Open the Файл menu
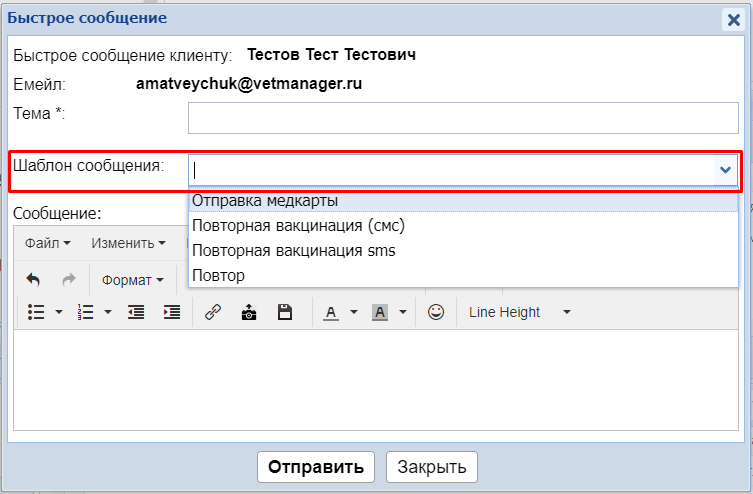The width and height of the screenshot is (753, 494). pyautogui.click(x=47, y=242)
